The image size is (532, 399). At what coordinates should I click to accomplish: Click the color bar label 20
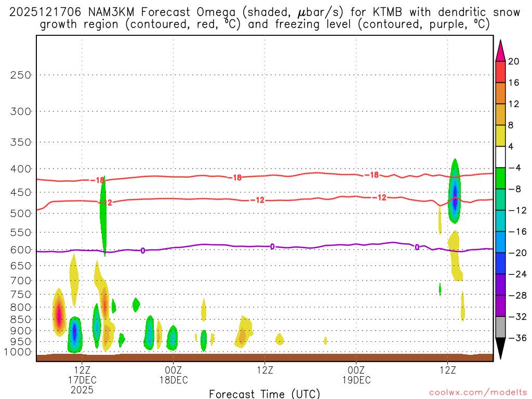click(514, 61)
